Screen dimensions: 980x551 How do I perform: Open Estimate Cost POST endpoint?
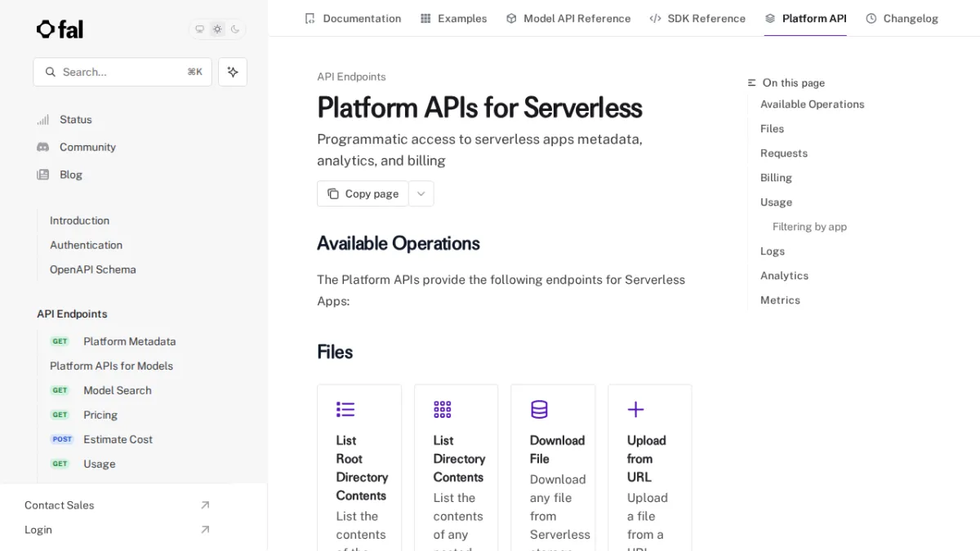[x=118, y=439]
